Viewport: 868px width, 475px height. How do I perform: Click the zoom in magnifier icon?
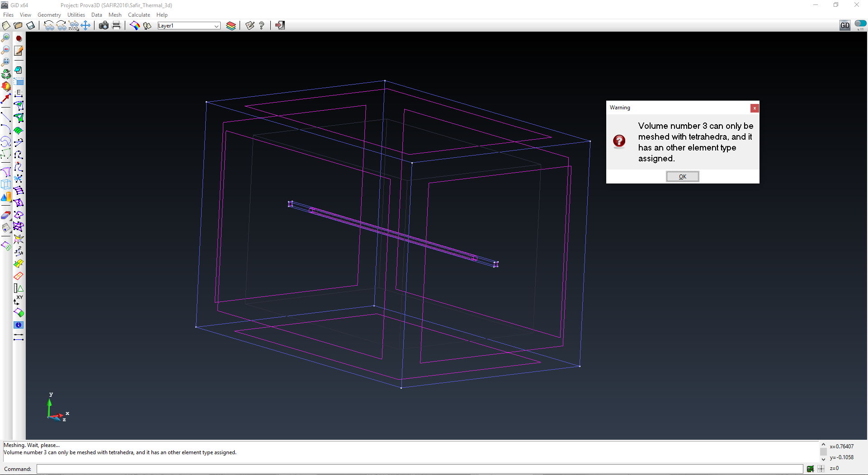pyautogui.click(x=5, y=38)
